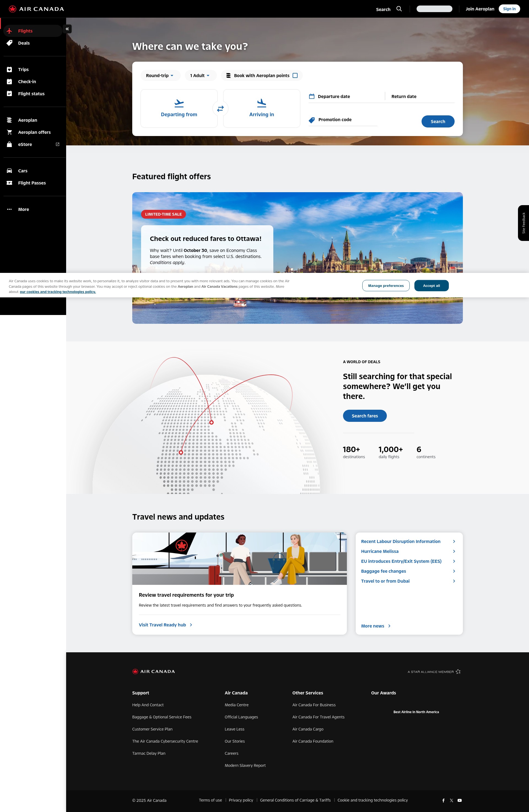Viewport: 529px width, 812px height.
Task: Open Flight Passes from the sidebar
Action: pyautogui.click(x=33, y=183)
